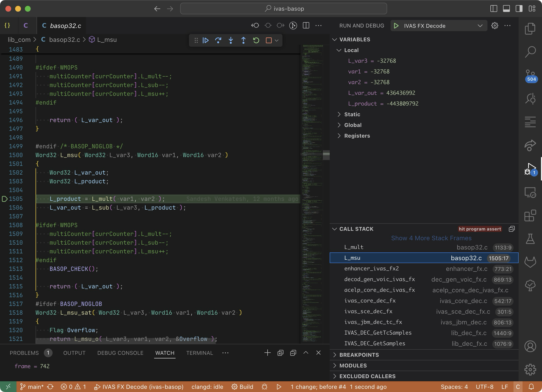This screenshot has width=542, height=392.
Task: Restart the debug session
Action: (256, 40)
